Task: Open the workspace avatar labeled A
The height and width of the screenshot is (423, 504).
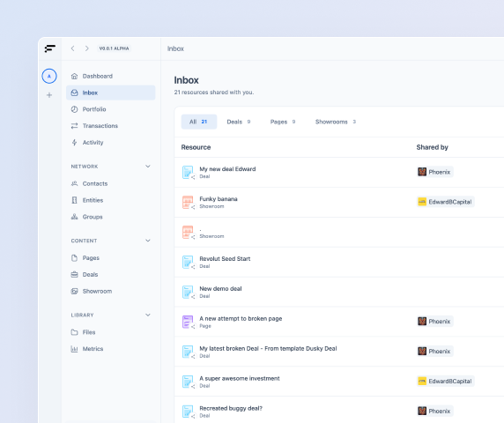Action: (49, 76)
